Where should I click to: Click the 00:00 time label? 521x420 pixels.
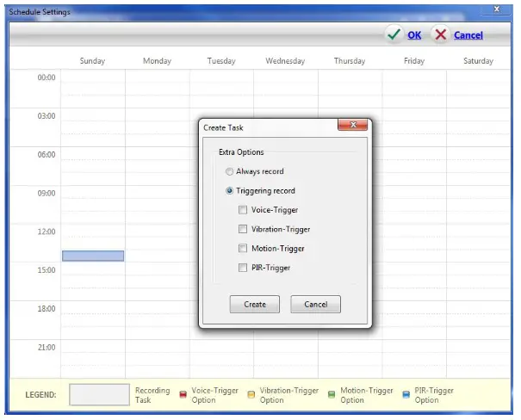click(x=47, y=77)
